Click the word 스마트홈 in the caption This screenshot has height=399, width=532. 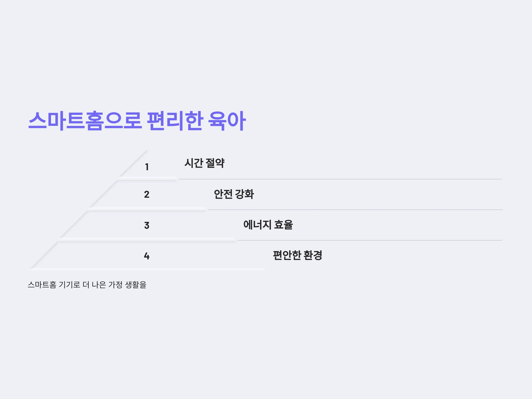(x=42, y=285)
